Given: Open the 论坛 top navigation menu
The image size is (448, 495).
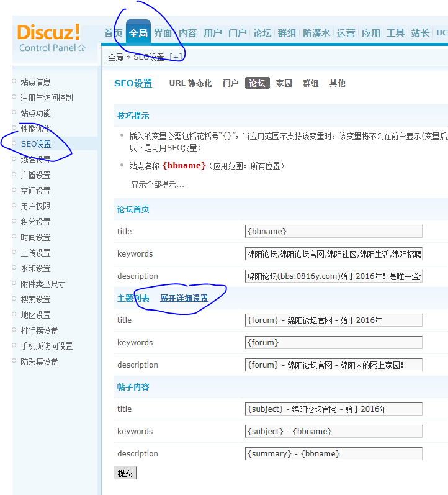Looking at the screenshot, I should tap(262, 33).
